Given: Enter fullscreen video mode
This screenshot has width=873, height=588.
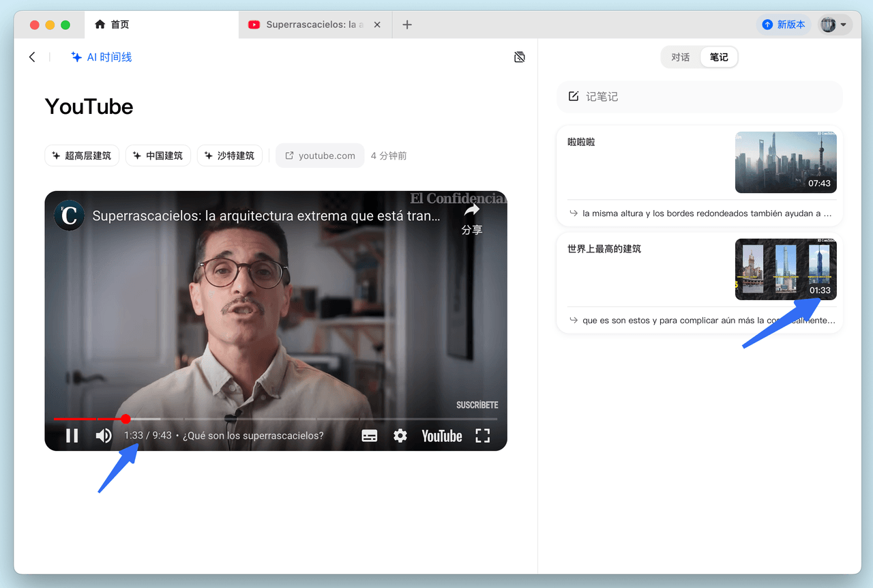Looking at the screenshot, I should [483, 436].
